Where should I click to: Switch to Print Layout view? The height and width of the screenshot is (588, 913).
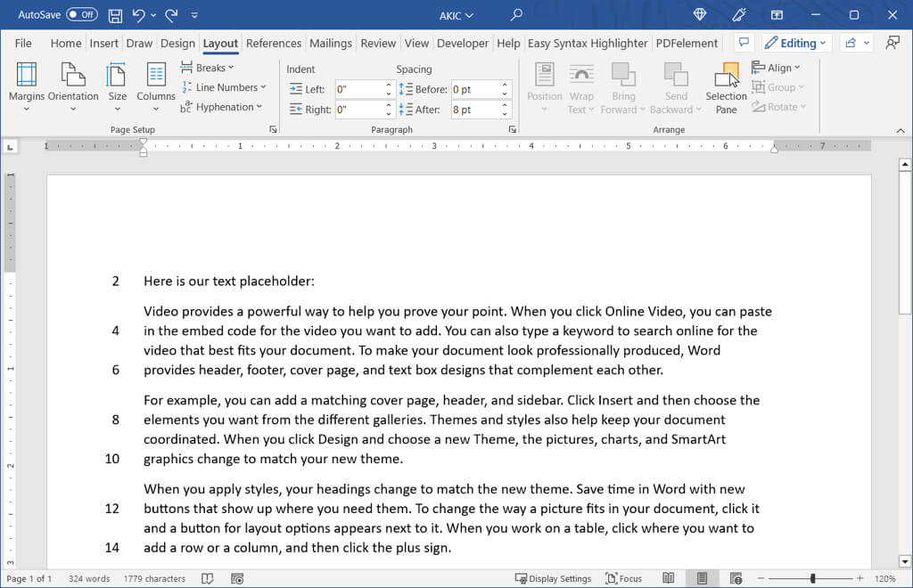click(x=701, y=578)
